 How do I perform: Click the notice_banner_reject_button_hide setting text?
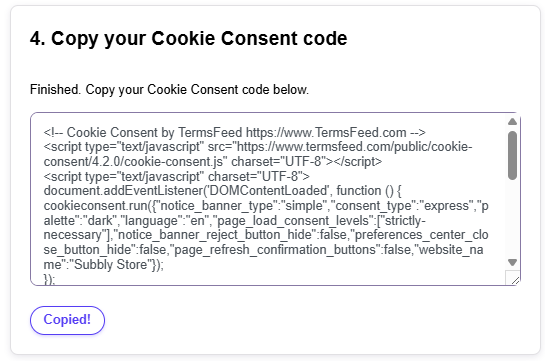[214, 235]
